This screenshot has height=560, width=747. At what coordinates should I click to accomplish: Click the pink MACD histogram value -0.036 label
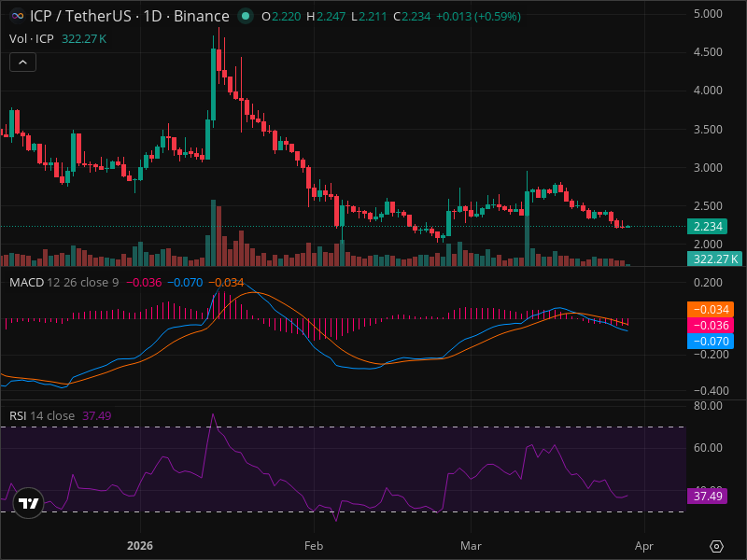tap(711, 325)
